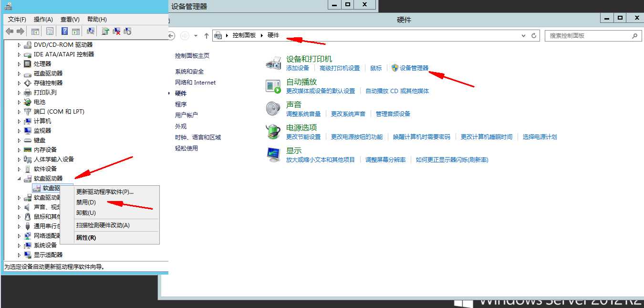
Task: Expand the 系统设备 node
Action: (x=20, y=245)
